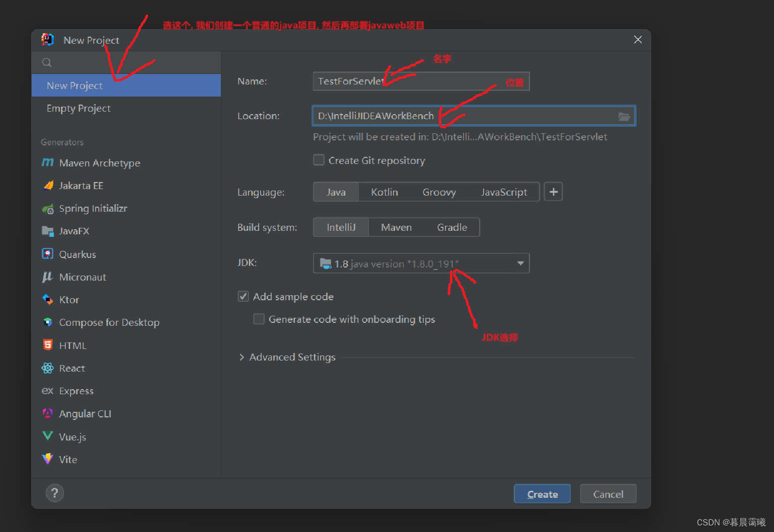The height and width of the screenshot is (532, 774).
Task: Enable Generate code with onboarding tips
Action: tap(259, 319)
